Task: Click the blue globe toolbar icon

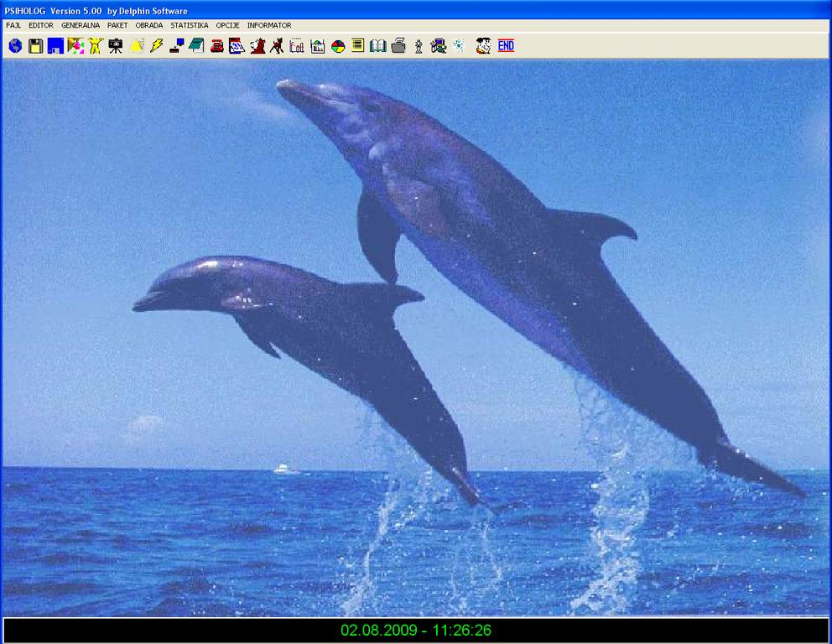Action: click(15, 46)
